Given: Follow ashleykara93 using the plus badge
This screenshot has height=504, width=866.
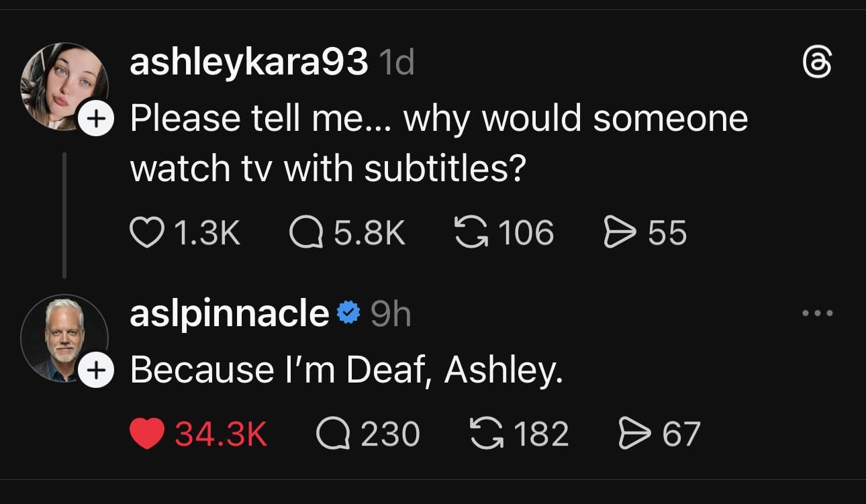Looking at the screenshot, I should coord(96,119).
